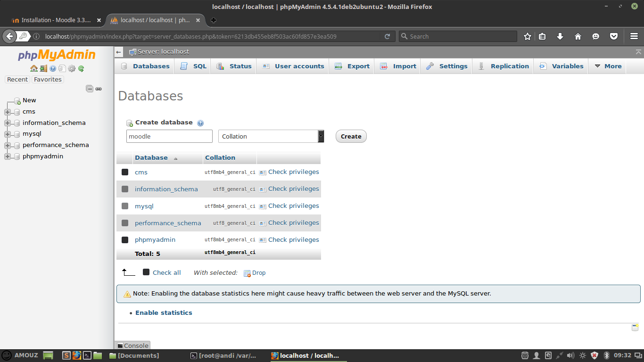Open the Collation dropdown
The height and width of the screenshot is (362, 644).
(x=271, y=136)
